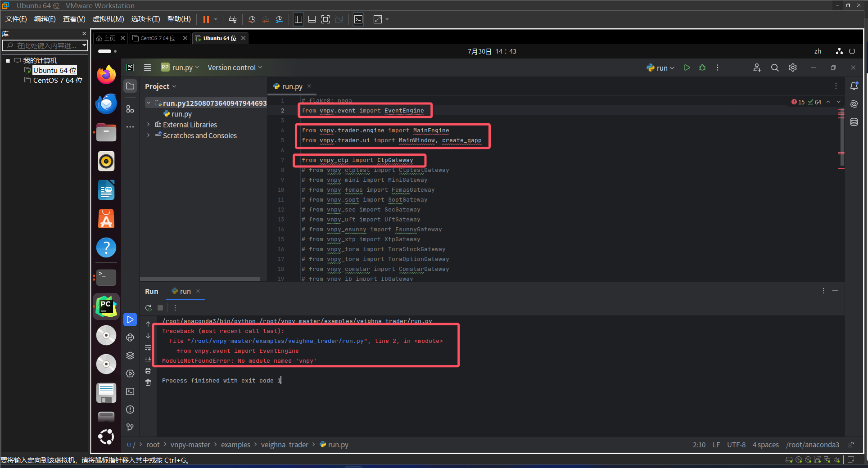Viewport: 868px width, 468px height.
Task: Open VMware 虚拟机(M) menu
Action: point(108,19)
